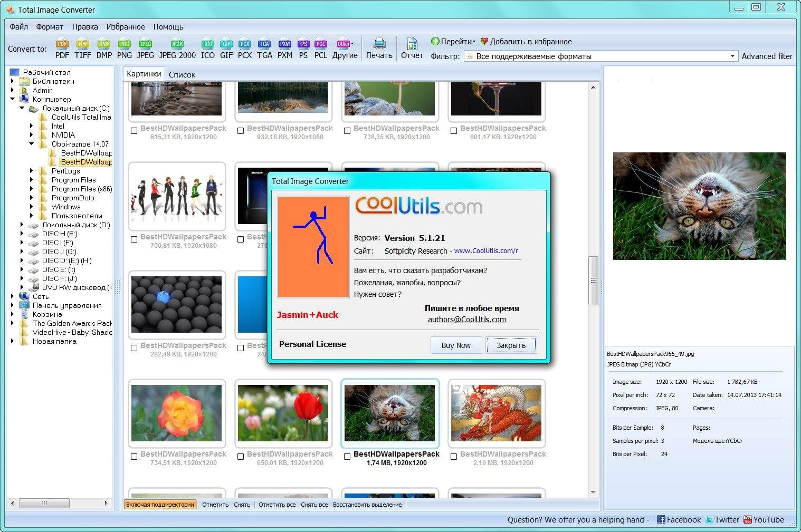Convert to PDF format icon
The image size is (801, 532).
point(62,44)
